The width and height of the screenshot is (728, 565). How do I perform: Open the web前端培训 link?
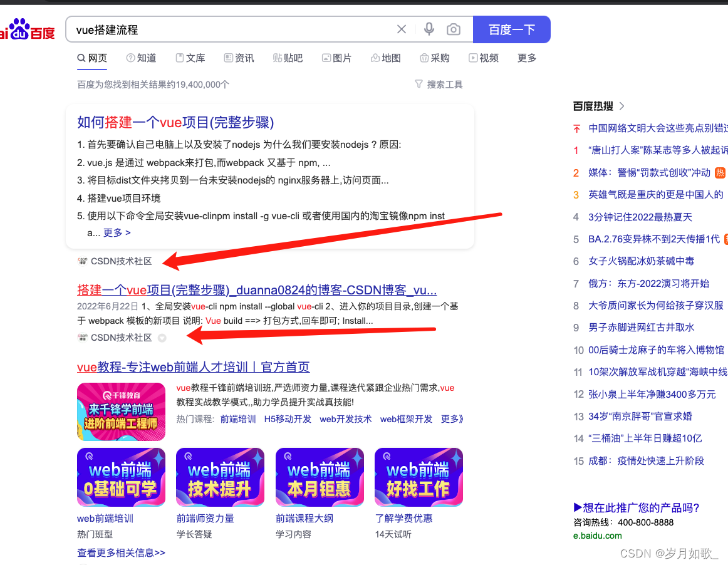click(x=105, y=519)
